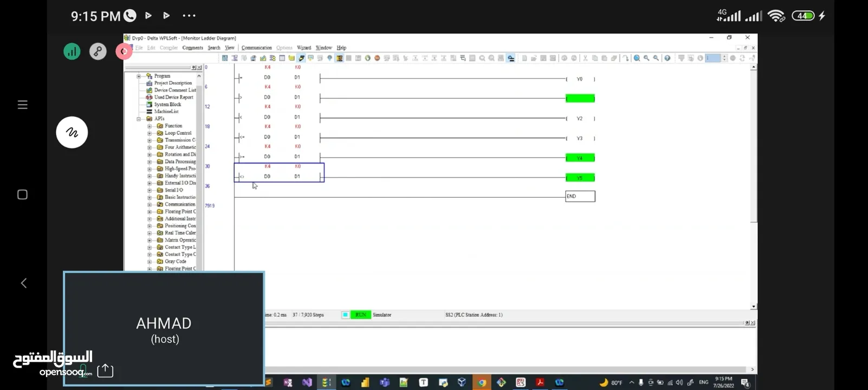This screenshot has width=868, height=390.
Task: Click the Open folder toolbar icon
Action: [534, 58]
